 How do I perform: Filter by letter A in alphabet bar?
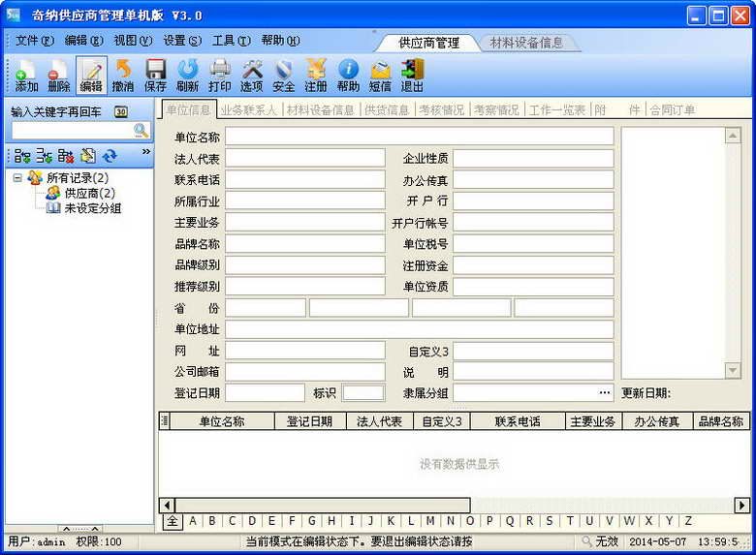pyautogui.click(x=192, y=521)
